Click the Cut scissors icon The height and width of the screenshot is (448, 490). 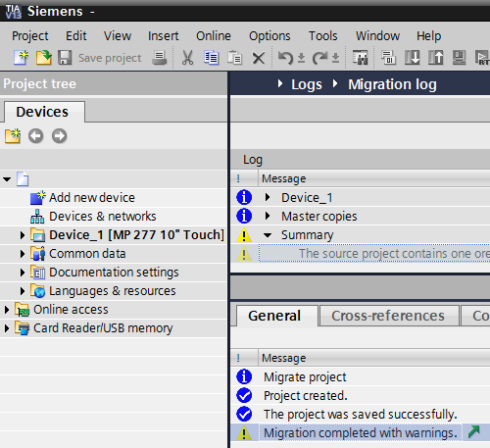point(187,58)
